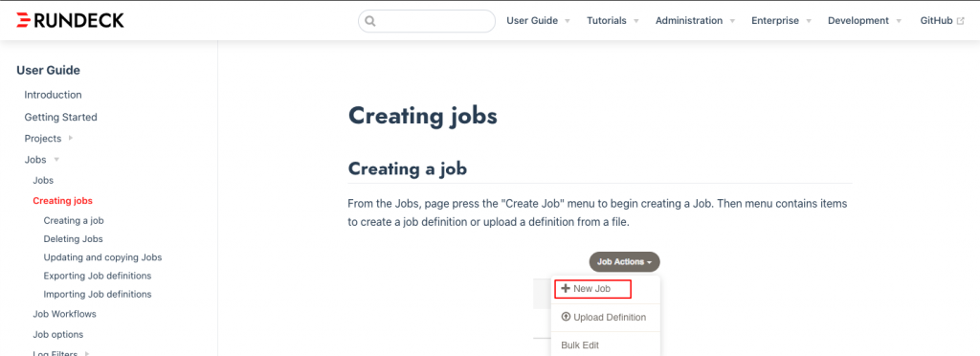Jump to Deleting Jobs section
The height and width of the screenshot is (356, 980).
[x=73, y=238]
